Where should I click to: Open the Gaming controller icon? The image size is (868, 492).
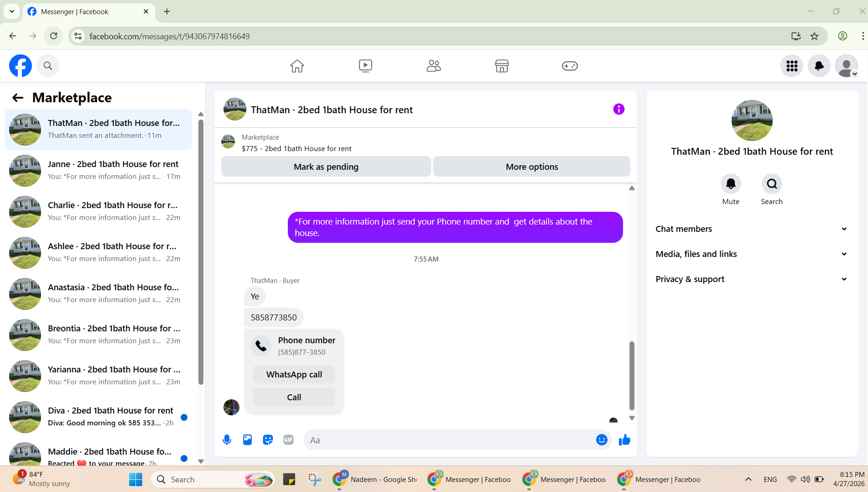click(x=570, y=66)
